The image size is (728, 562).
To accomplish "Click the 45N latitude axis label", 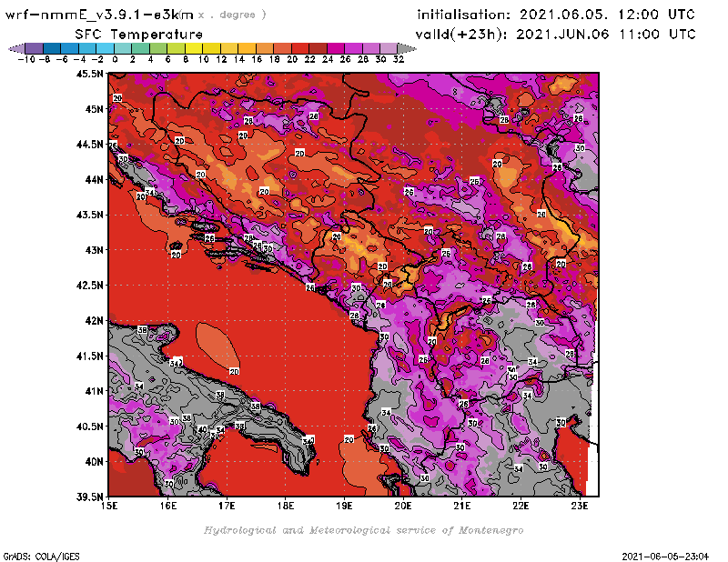I will (94, 108).
